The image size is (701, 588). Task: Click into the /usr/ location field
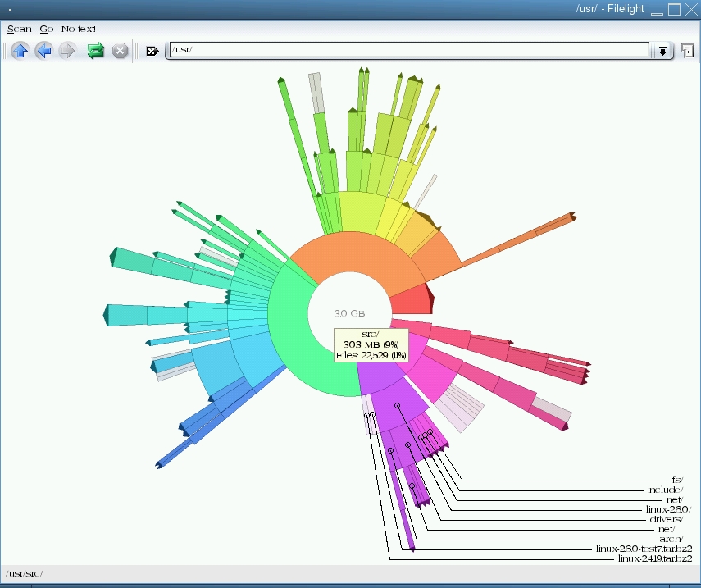(410, 51)
